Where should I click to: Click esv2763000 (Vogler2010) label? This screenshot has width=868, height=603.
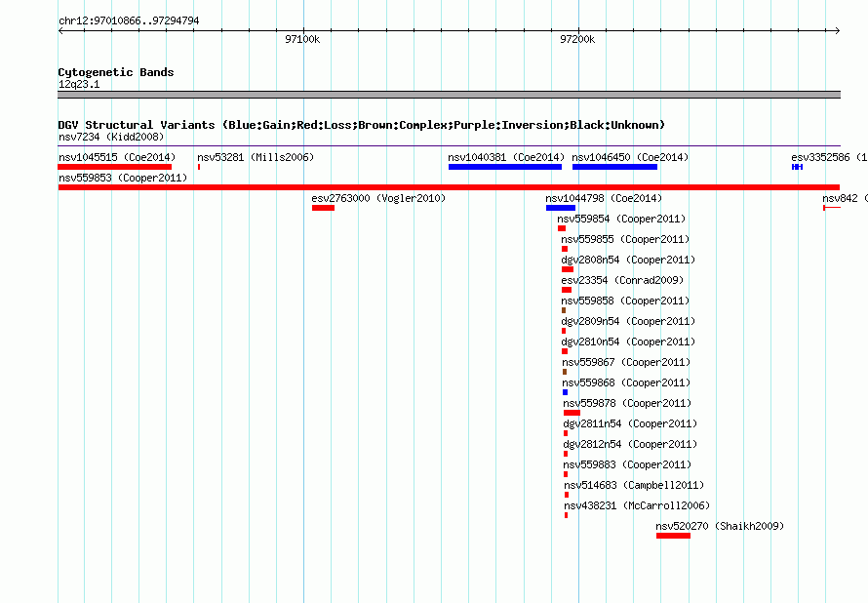378,198
